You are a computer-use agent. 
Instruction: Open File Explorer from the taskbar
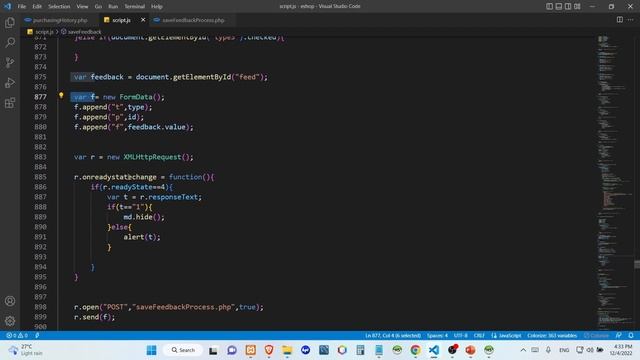(x=287, y=350)
